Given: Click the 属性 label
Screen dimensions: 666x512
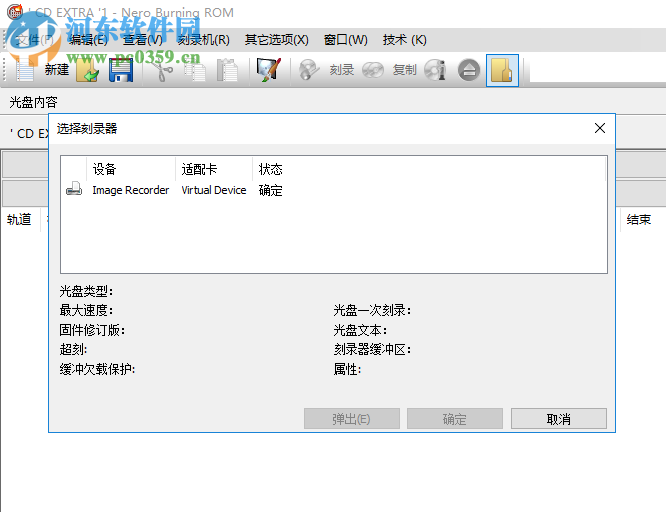Looking at the screenshot, I should point(347,369).
